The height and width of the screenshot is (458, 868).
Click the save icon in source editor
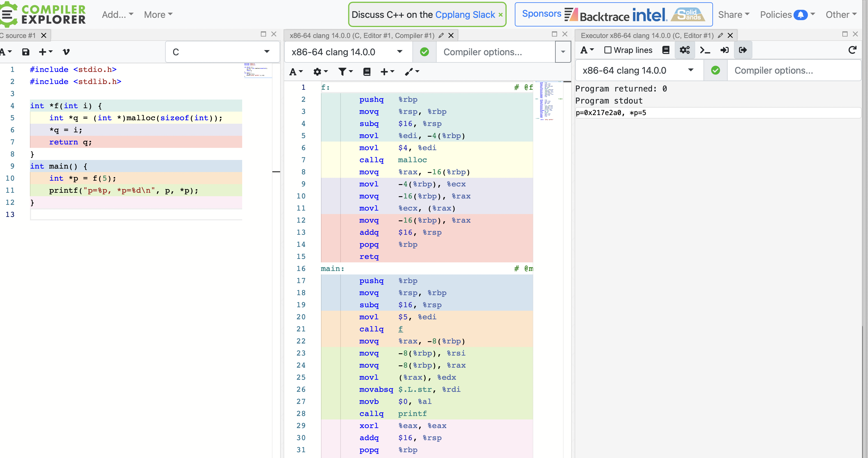(26, 52)
